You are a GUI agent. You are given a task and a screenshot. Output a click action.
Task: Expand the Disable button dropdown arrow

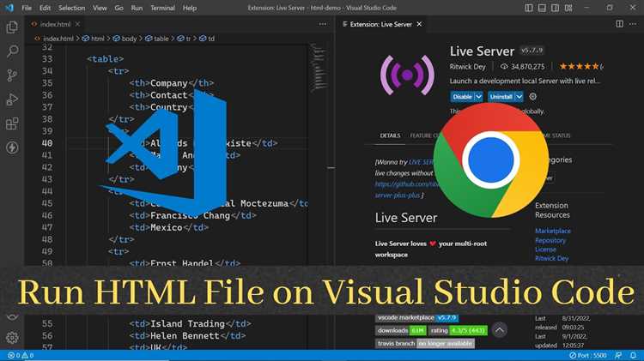point(479,97)
